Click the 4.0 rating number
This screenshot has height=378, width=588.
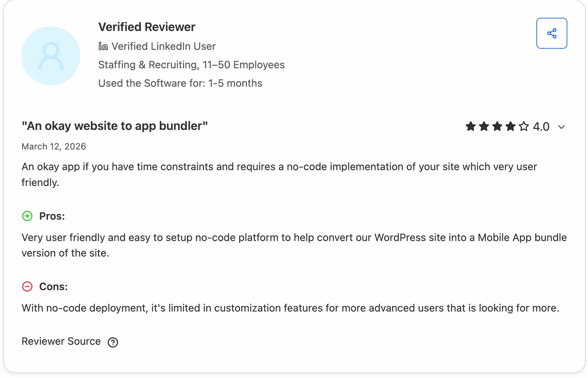click(541, 127)
